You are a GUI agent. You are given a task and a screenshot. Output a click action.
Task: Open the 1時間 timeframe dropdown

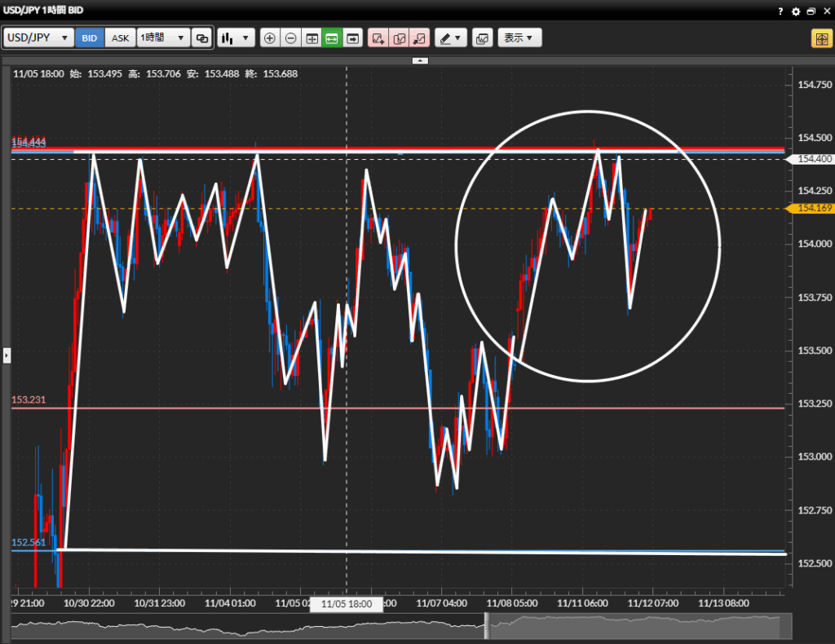tap(163, 38)
